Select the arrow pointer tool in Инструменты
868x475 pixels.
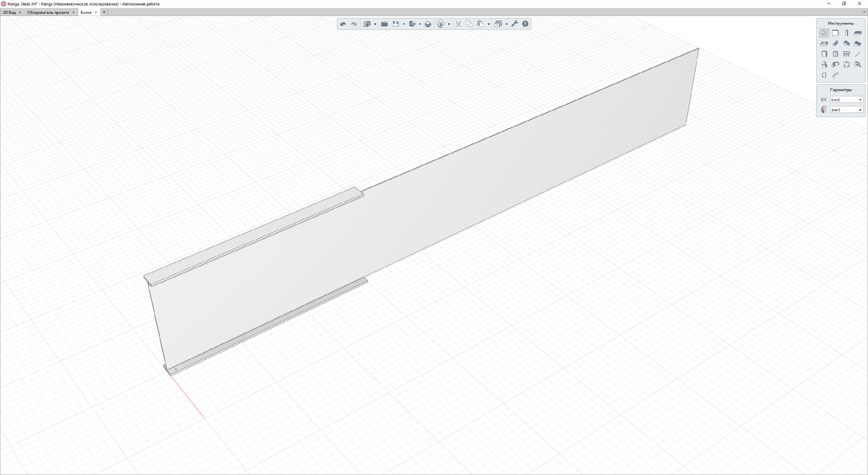pyautogui.click(x=824, y=33)
